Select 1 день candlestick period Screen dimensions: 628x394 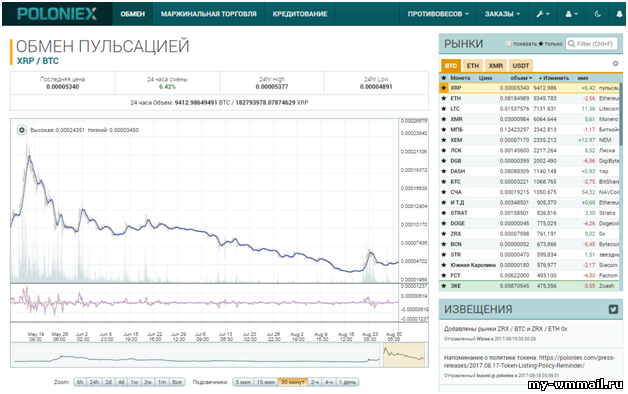pyautogui.click(x=347, y=382)
